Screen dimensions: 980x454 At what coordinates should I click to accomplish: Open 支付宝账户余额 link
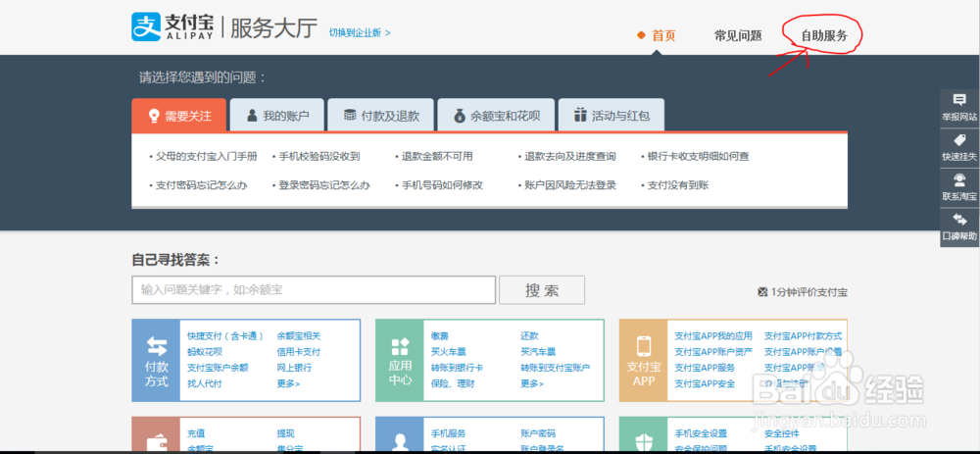tap(218, 368)
